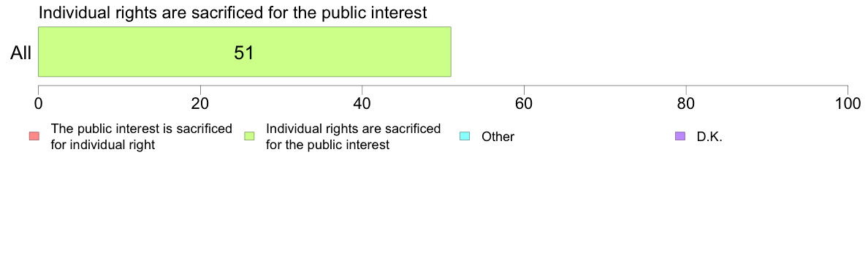Click axis tick label 40
The width and height of the screenshot is (868, 269).
coord(362,104)
